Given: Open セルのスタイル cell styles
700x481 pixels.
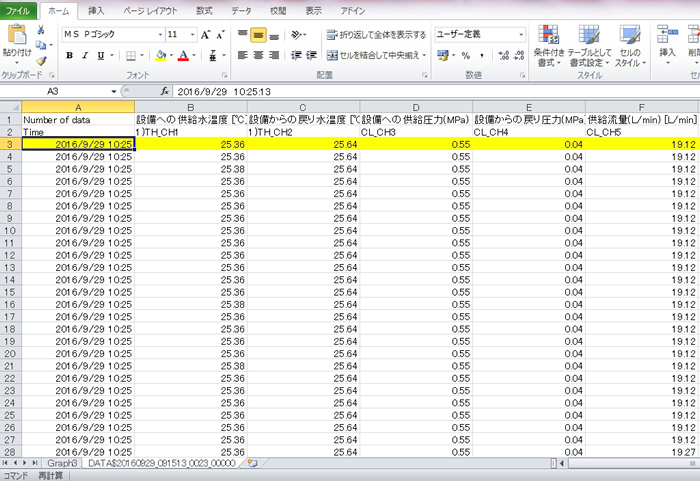Looking at the screenshot, I should (x=630, y=46).
